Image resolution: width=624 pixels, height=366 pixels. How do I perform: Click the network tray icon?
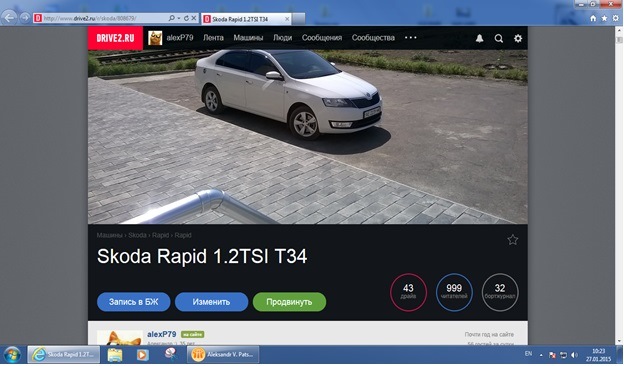(x=563, y=355)
